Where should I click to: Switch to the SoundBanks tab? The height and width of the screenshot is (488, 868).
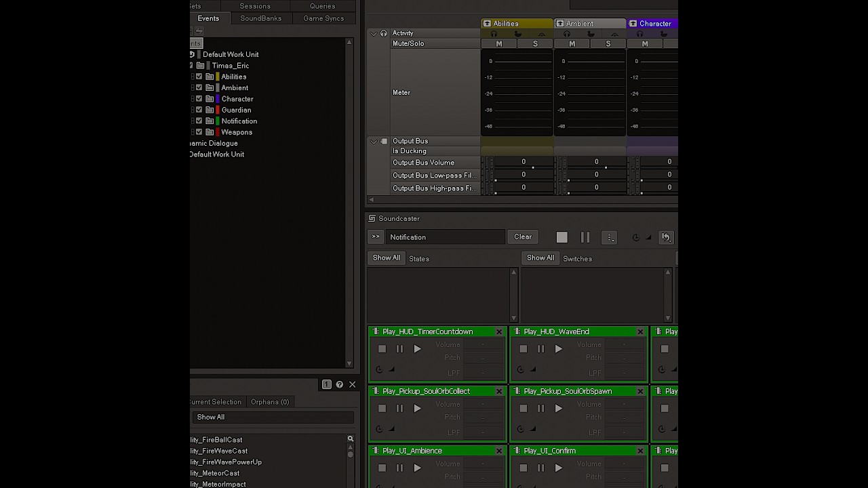click(260, 18)
